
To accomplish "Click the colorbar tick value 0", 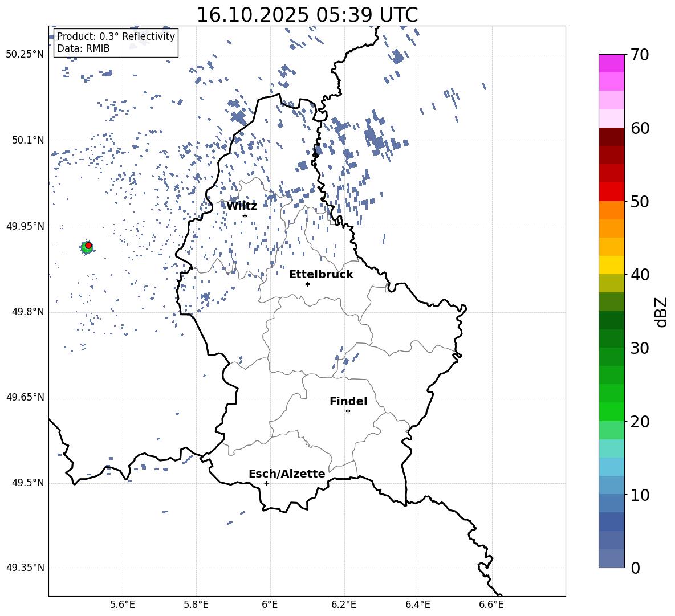I will click(635, 568).
